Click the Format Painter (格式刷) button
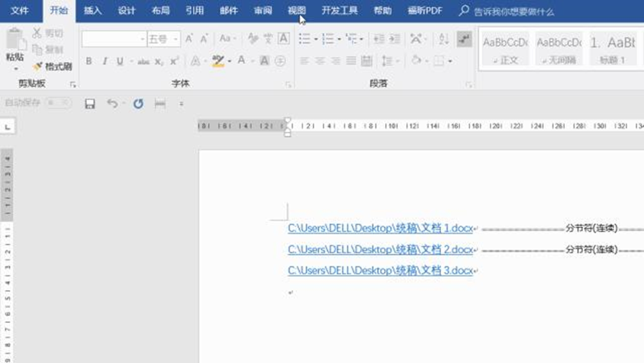This screenshot has width=644, height=363. pos(53,66)
